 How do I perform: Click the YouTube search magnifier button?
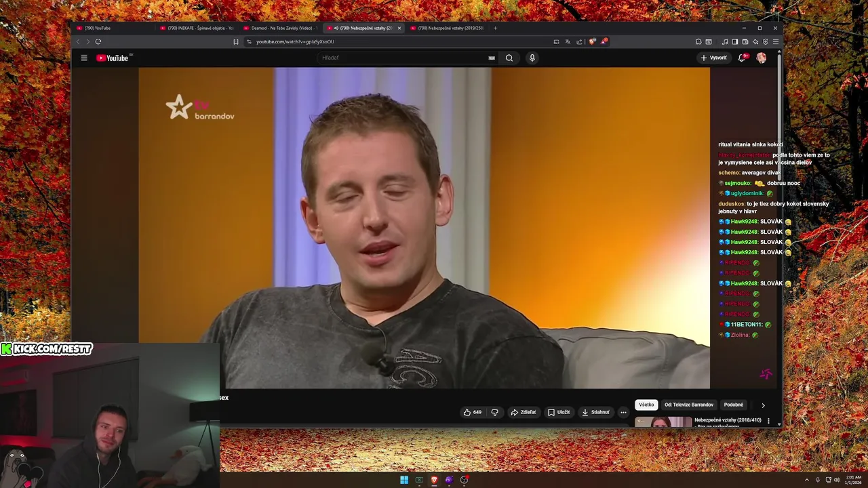pos(509,58)
